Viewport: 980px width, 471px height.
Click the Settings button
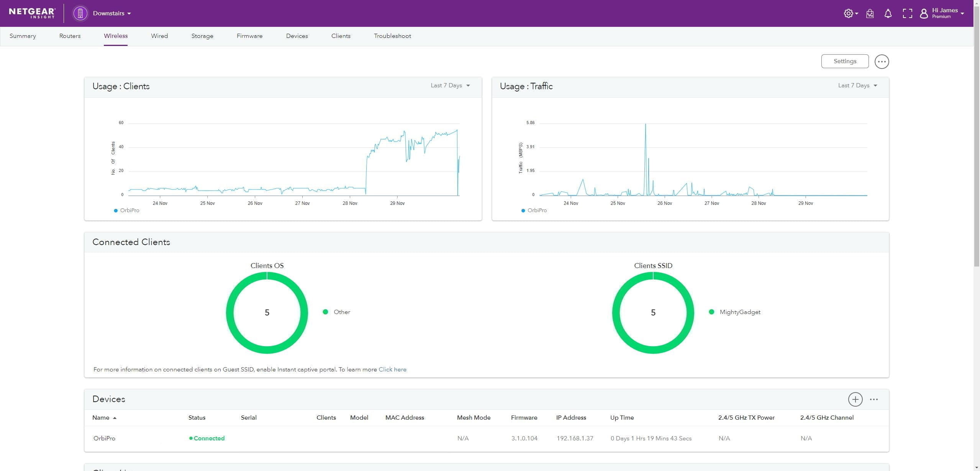[x=844, y=61]
